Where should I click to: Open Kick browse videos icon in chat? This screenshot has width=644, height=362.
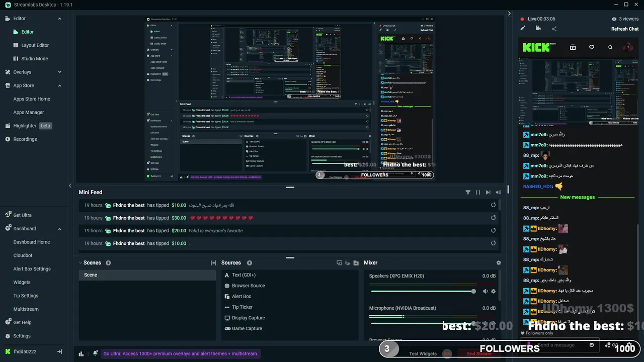pos(573,47)
